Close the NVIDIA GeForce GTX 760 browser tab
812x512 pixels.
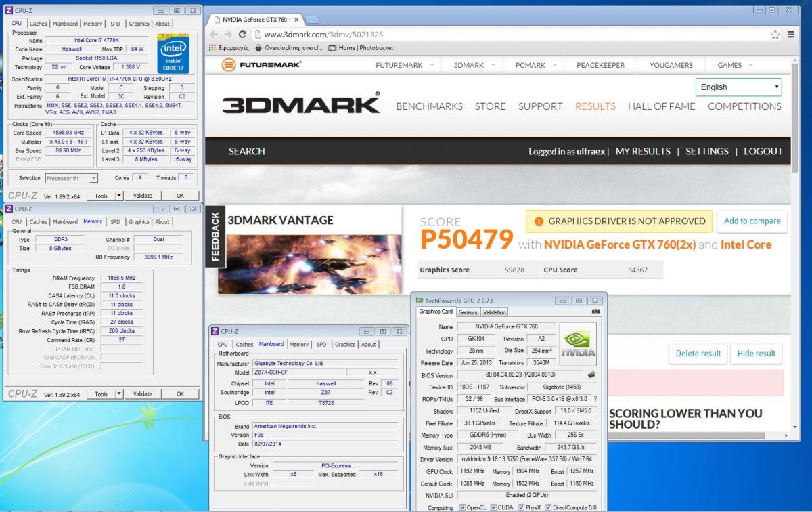click(x=296, y=20)
